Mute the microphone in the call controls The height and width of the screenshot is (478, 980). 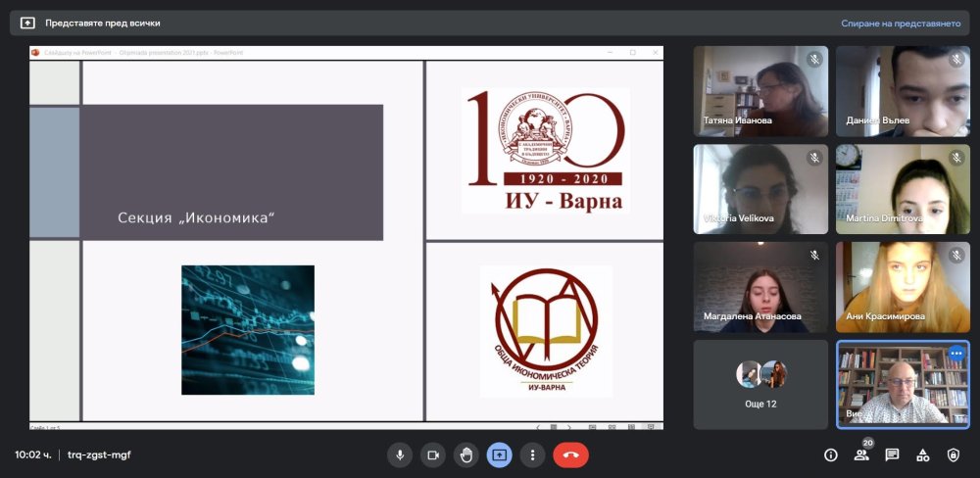tap(400, 455)
